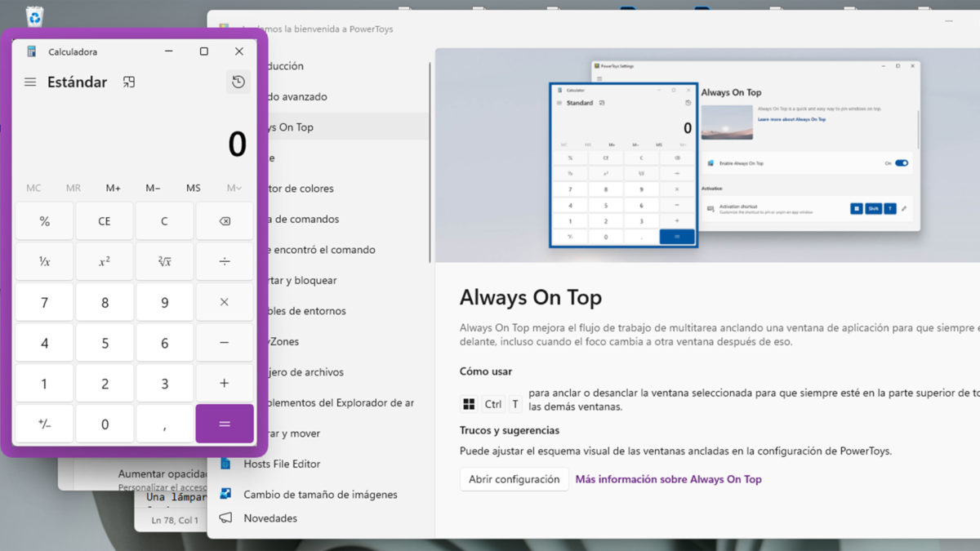Screen dimensions: 980x551
Task: Click the MR memory recall button
Action: [x=73, y=188]
